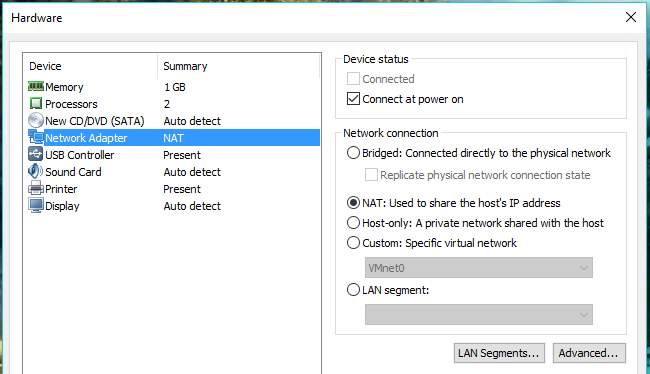Toggle the Connected checkbox
Viewport: 650px width, 374px height.
pos(353,78)
